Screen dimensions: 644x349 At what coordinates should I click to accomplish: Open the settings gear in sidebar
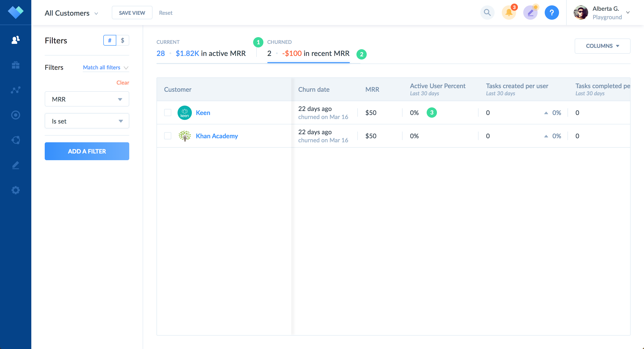[15, 190]
